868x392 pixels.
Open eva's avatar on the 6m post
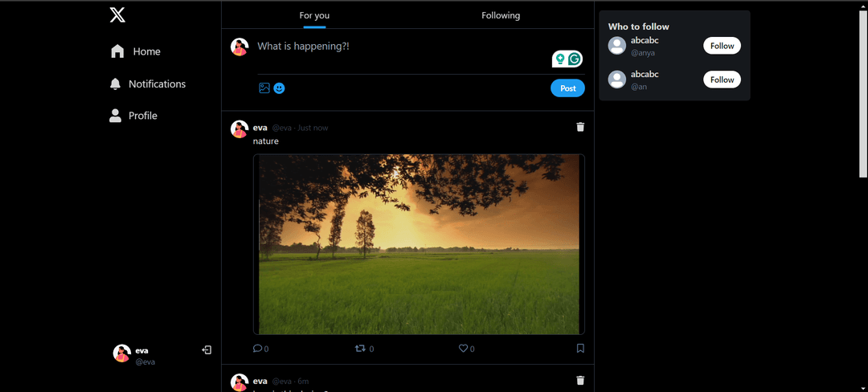pos(240,382)
